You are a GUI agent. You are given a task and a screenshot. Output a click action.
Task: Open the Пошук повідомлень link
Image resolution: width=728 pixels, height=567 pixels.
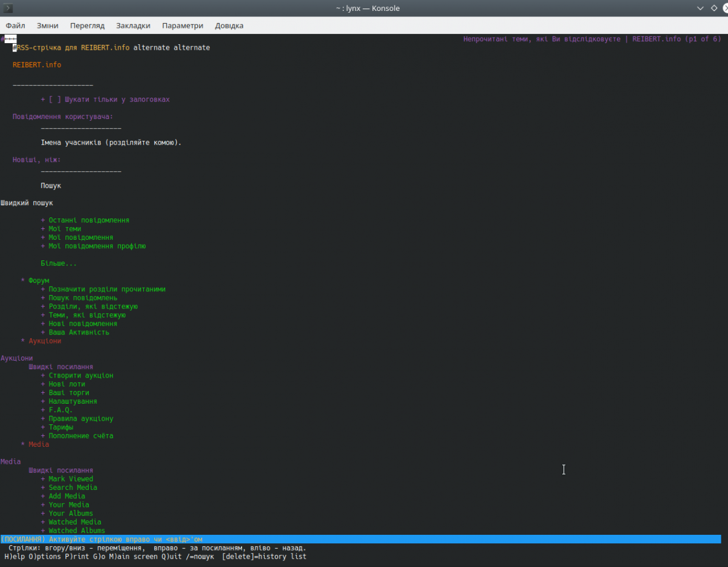[83, 298]
